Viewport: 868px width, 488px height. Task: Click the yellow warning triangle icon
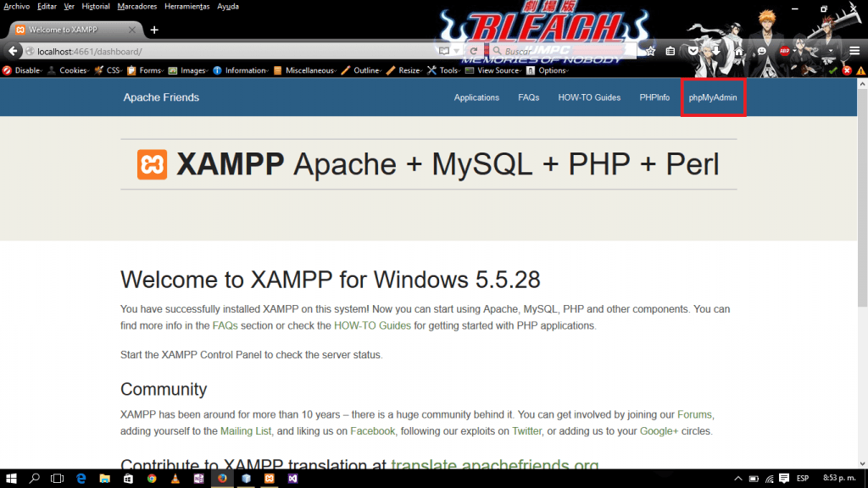[x=862, y=70]
